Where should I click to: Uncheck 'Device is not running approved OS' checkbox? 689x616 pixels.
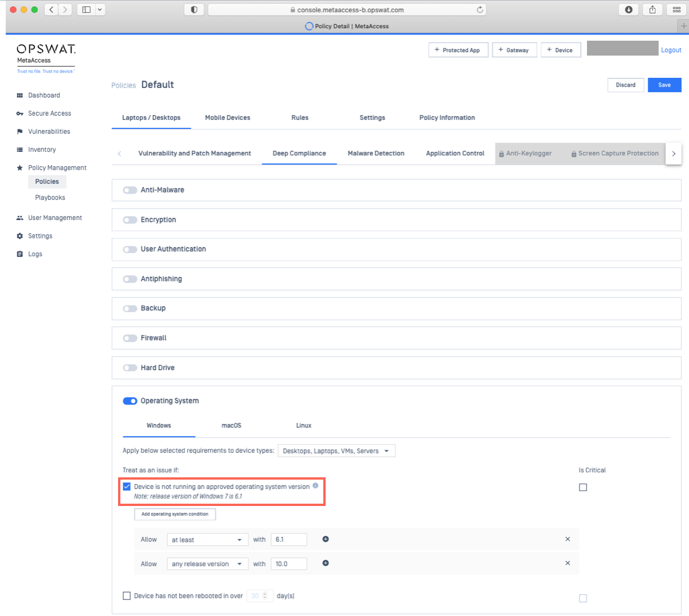(x=127, y=486)
